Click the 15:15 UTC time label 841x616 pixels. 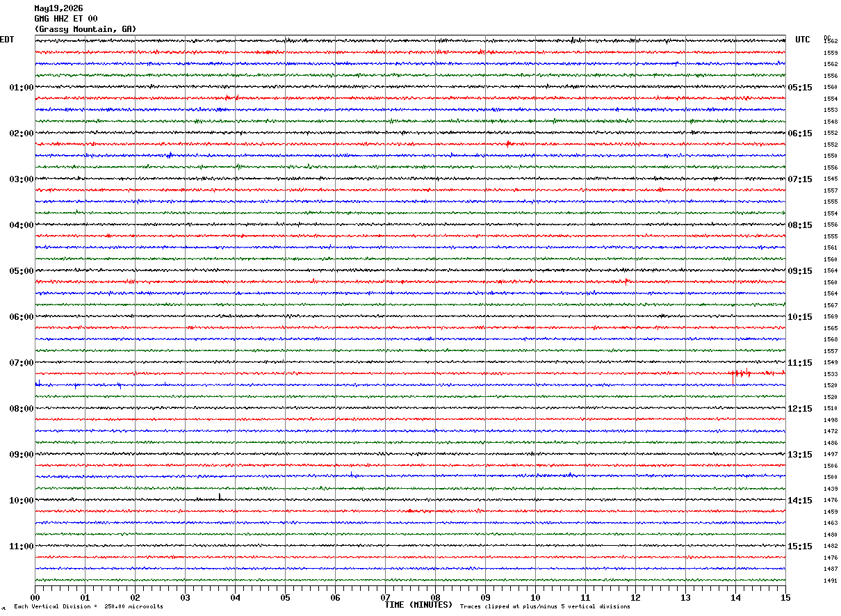[799, 546]
